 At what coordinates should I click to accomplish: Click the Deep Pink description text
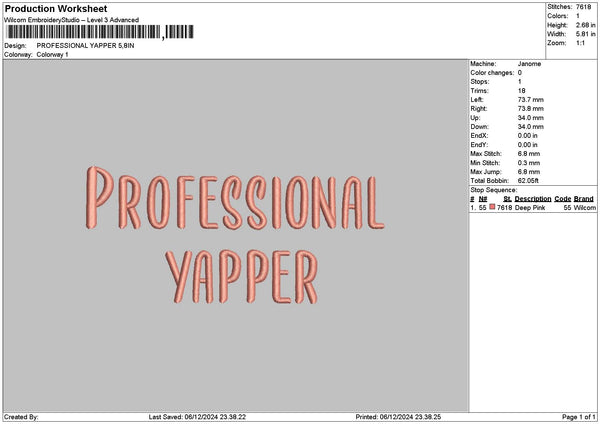pyautogui.click(x=530, y=208)
